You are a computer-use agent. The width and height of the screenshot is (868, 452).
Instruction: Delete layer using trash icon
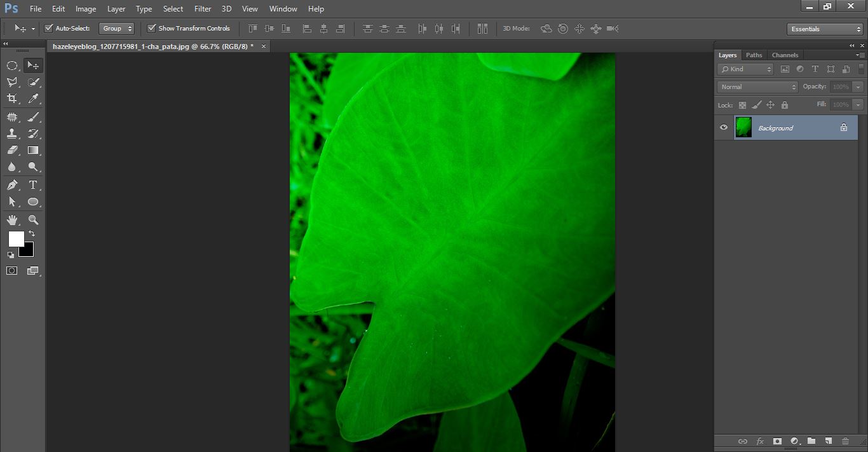845,441
